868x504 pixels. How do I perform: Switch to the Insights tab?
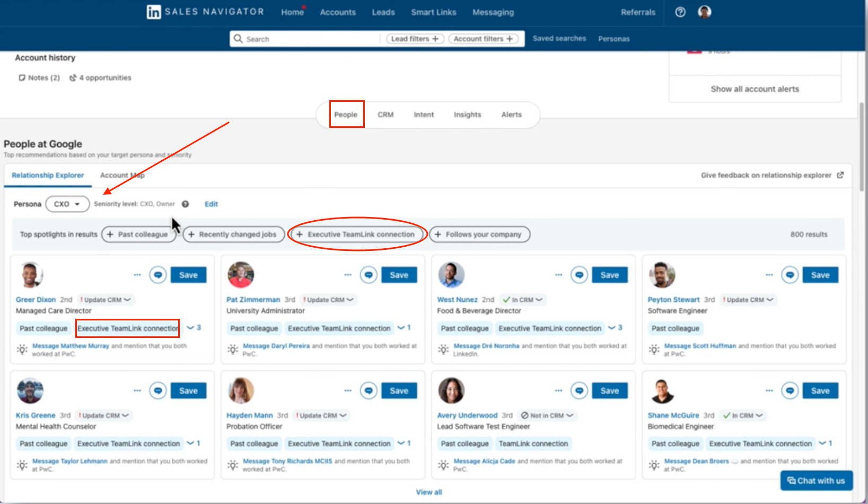(x=467, y=115)
